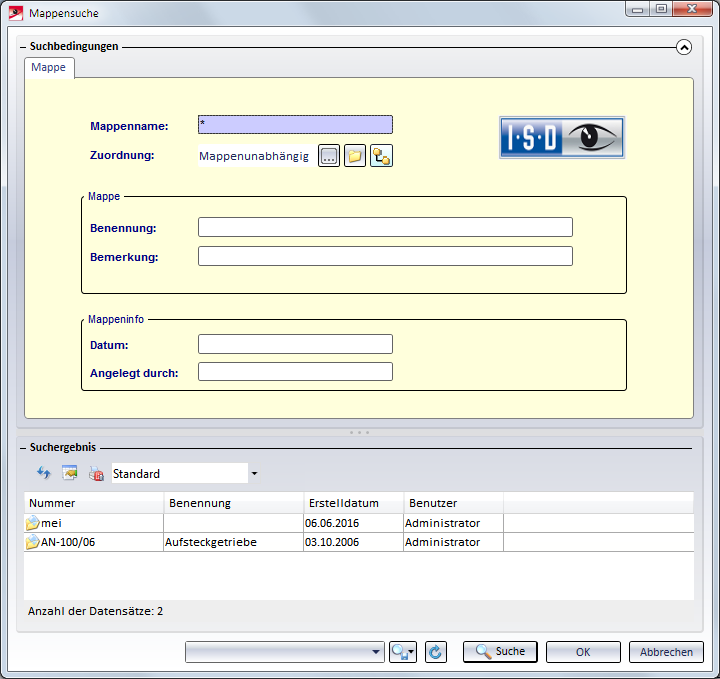Collapse the Suchbedingungen section
This screenshot has height=679, width=720.
click(684, 46)
